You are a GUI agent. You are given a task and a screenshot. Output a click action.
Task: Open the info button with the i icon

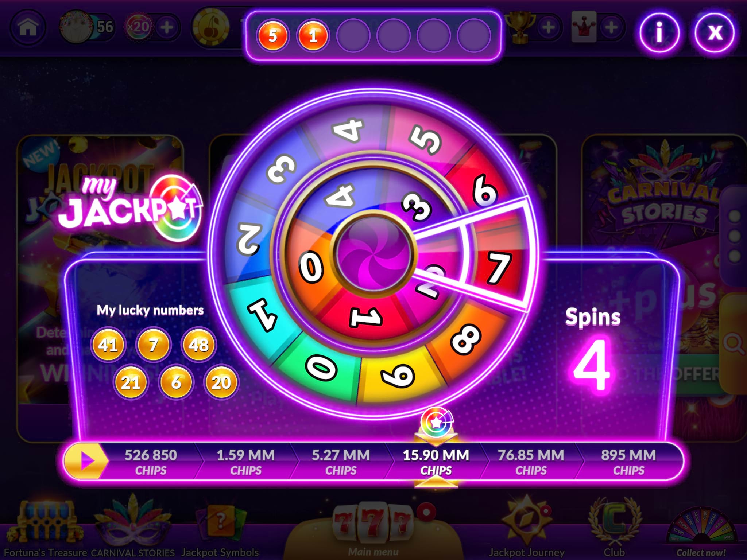click(659, 33)
